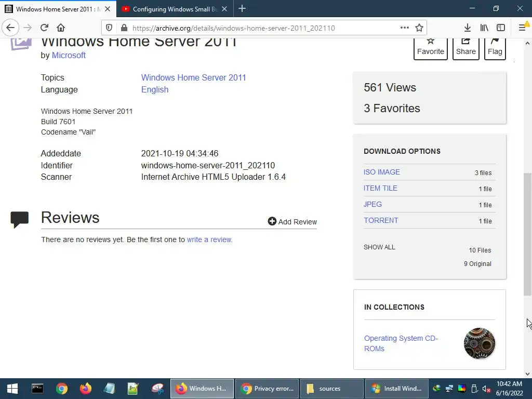Open the Windows Start menu
Image resolution: width=532 pixels, height=399 pixels.
point(12,389)
